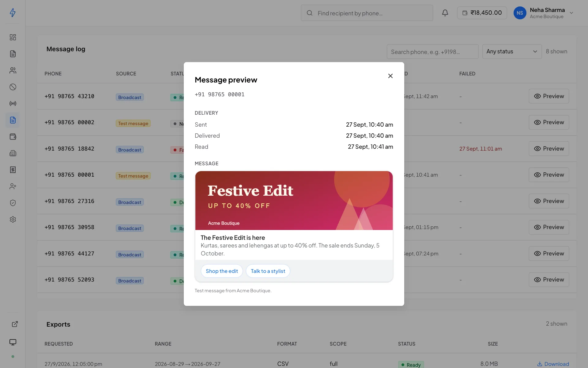Image resolution: width=588 pixels, height=368 pixels.
Task: Click failed time 27 Sept, 11:01 am
Action: click(x=481, y=149)
